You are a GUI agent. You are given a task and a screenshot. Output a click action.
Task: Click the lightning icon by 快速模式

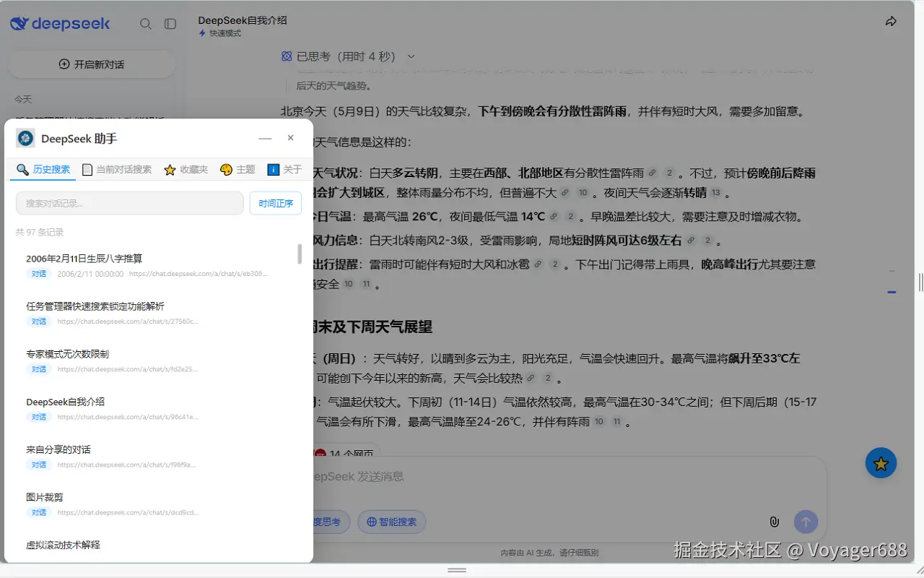[202, 33]
